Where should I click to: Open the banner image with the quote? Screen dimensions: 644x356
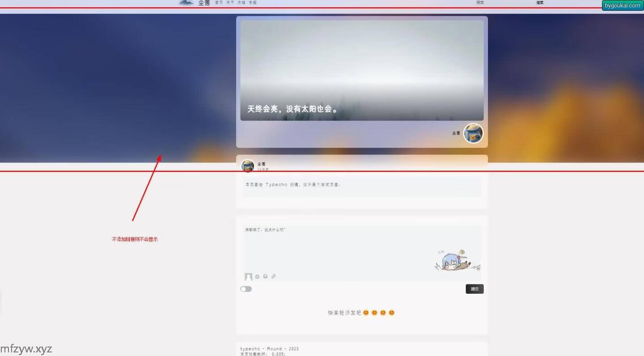pyautogui.click(x=362, y=70)
